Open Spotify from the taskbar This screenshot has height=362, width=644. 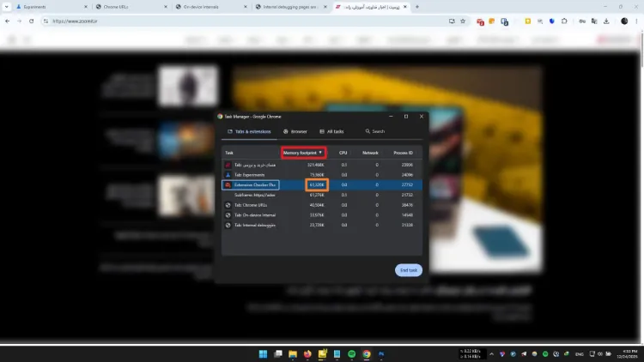tap(351, 353)
